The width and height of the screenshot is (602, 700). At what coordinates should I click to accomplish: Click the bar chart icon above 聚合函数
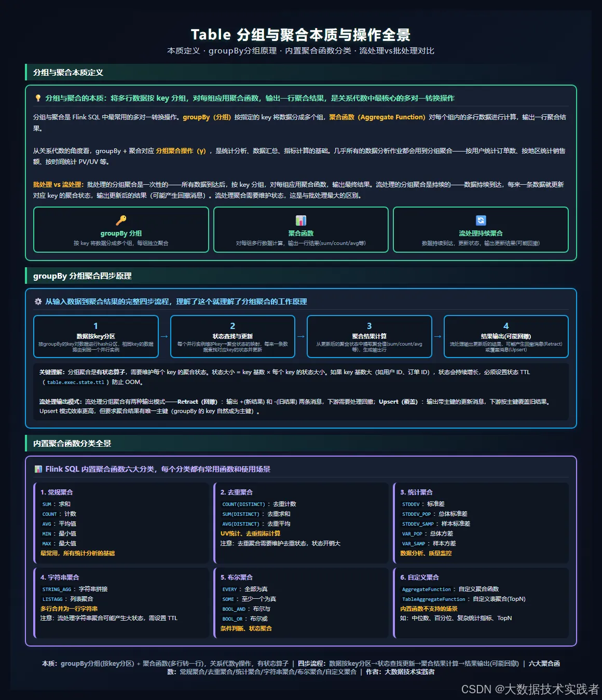point(301,220)
